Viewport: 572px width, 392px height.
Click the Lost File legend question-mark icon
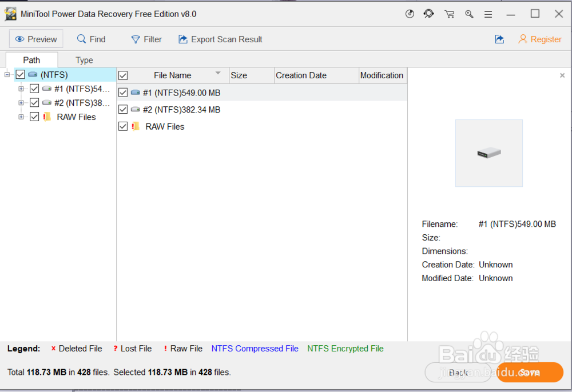[x=116, y=349]
